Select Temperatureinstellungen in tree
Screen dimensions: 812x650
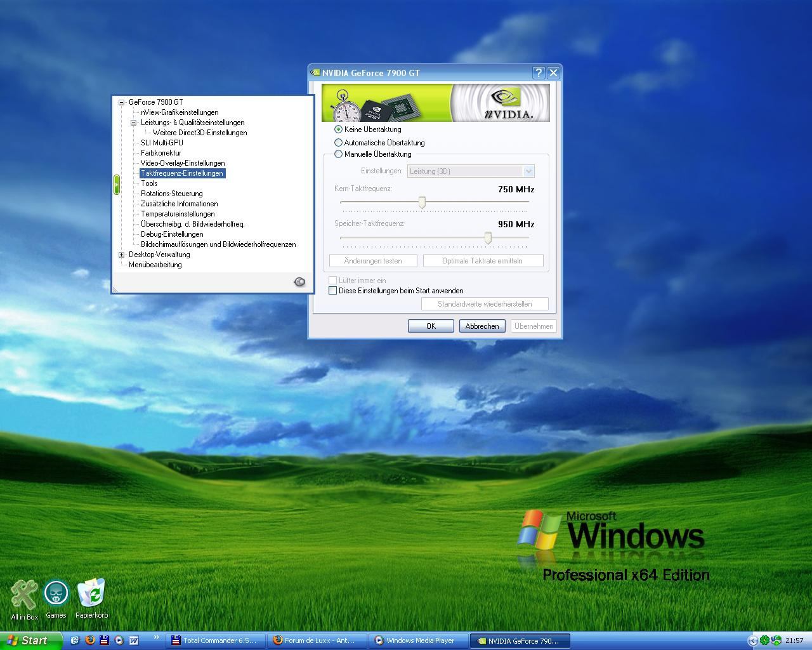pyautogui.click(x=178, y=214)
